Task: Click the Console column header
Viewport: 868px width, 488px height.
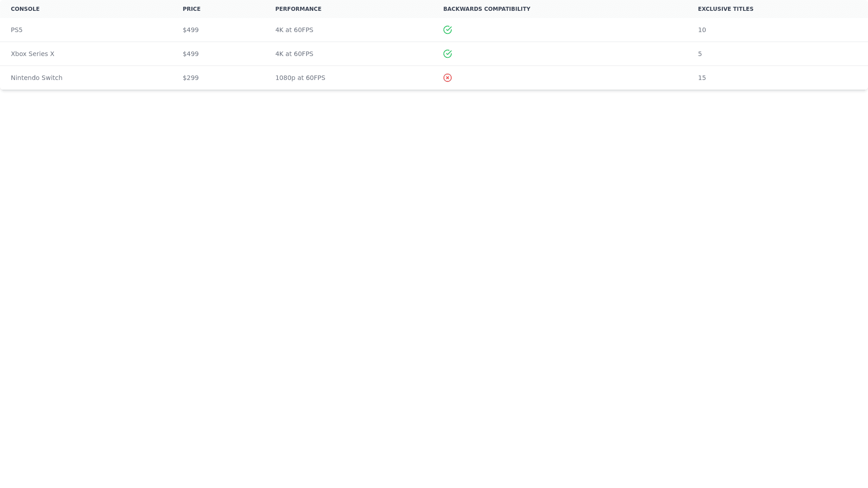Action: tap(25, 9)
